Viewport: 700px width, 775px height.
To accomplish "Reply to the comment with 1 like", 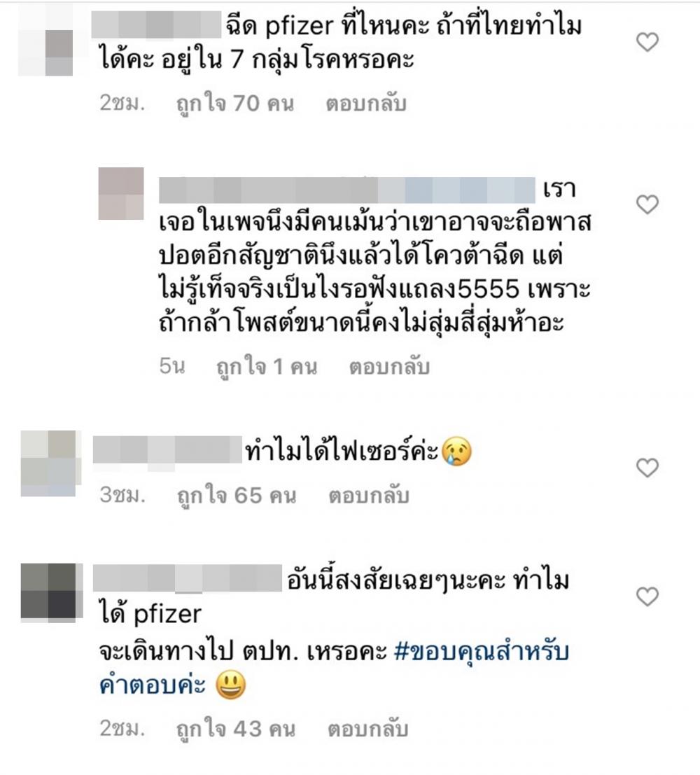I will pyautogui.click(x=389, y=367).
